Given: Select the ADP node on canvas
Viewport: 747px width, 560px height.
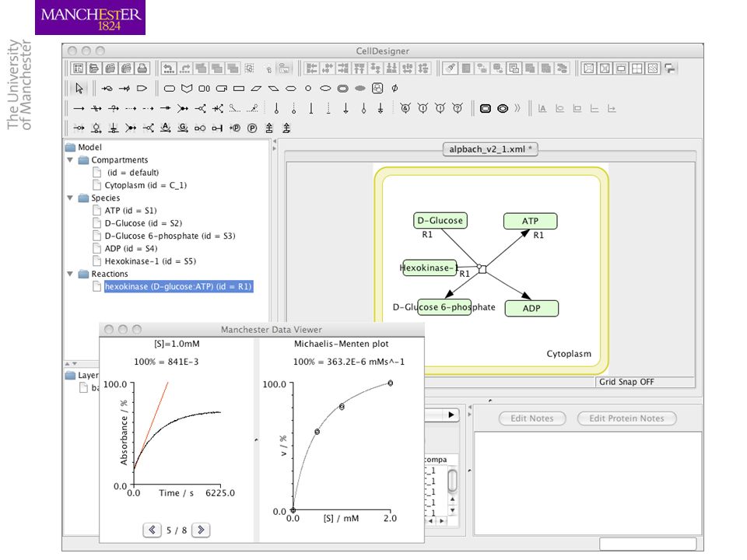Looking at the screenshot, I should pos(531,308).
